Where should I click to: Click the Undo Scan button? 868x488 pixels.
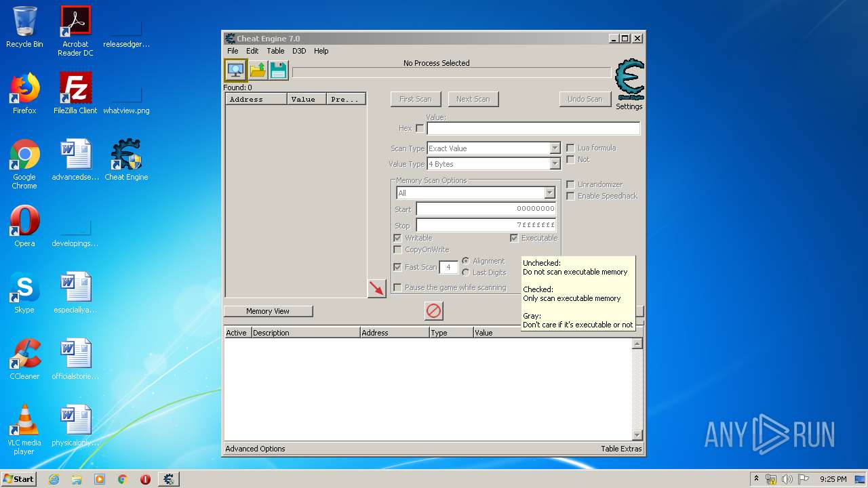585,99
